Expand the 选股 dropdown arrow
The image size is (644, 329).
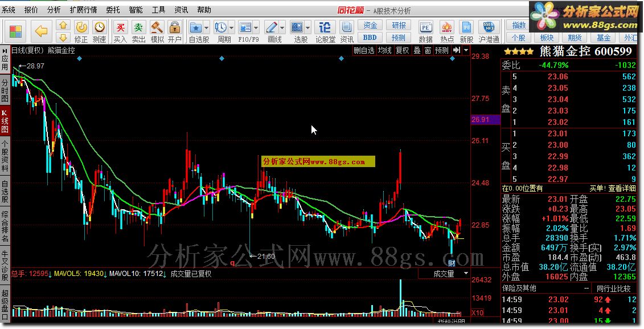[307, 27]
